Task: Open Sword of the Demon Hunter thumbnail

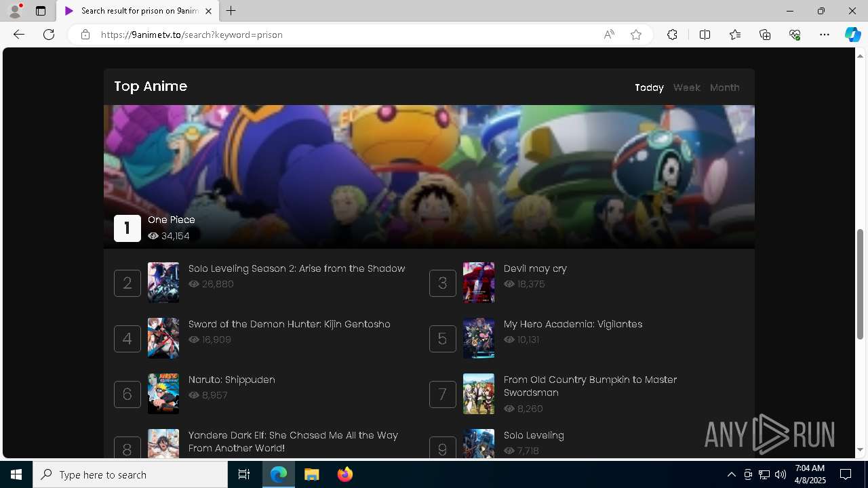Action: (163, 338)
